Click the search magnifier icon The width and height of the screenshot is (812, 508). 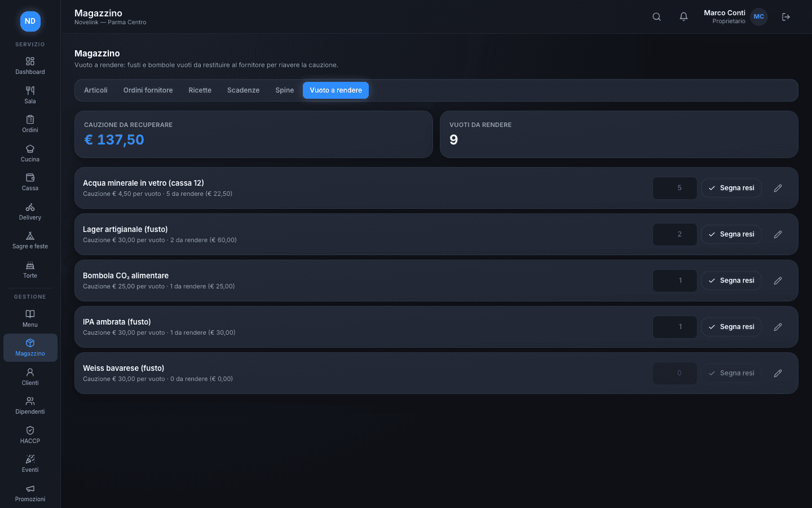pyautogui.click(x=656, y=17)
